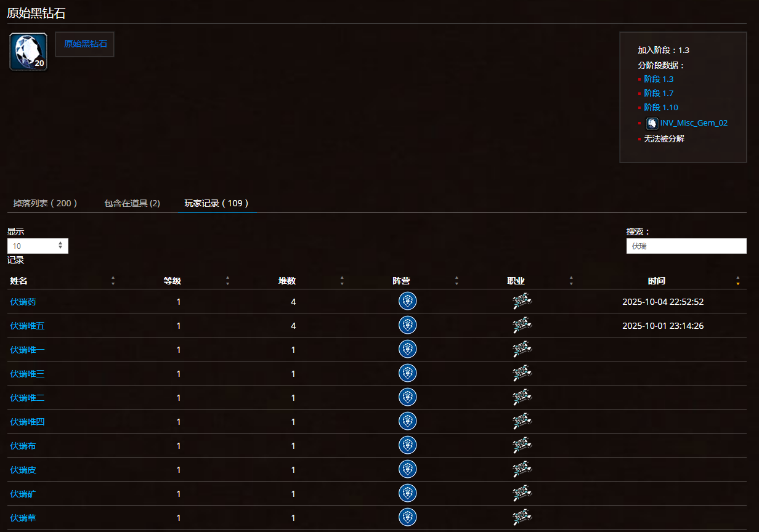Image resolution: width=759 pixels, height=532 pixels.
Task: Sort the table by 堆数 column
Action: [x=287, y=281]
